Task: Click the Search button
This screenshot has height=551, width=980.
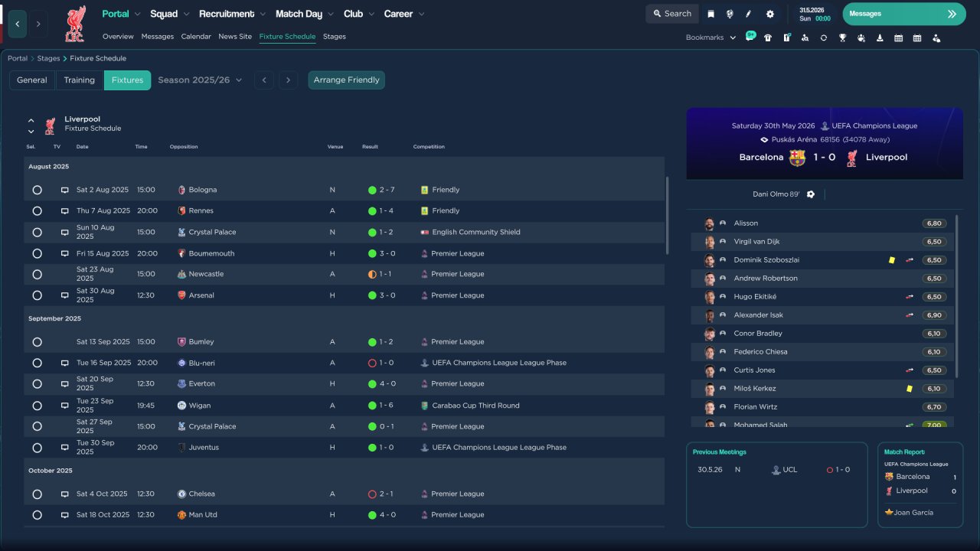Action: point(672,14)
